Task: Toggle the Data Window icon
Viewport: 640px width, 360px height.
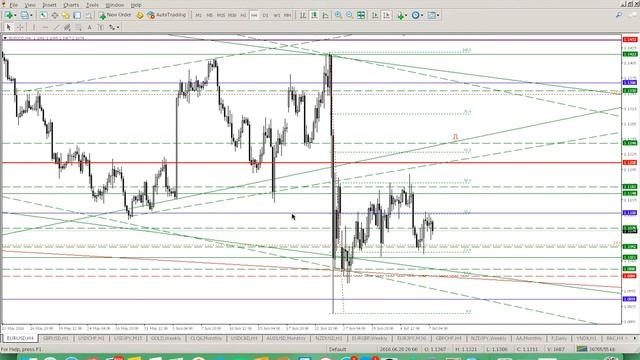Action: [54, 15]
